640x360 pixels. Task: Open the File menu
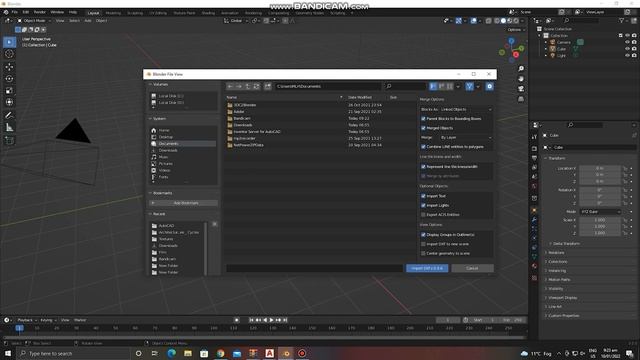[15, 12]
